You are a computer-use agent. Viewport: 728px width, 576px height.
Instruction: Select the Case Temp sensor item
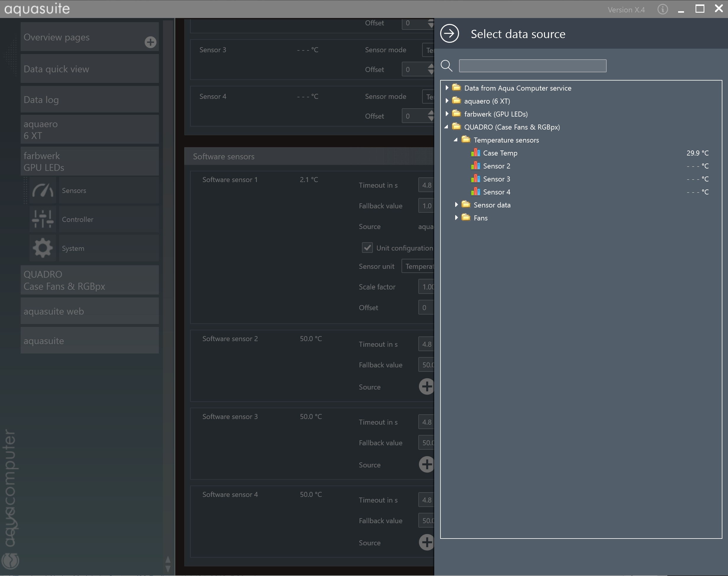[500, 153]
